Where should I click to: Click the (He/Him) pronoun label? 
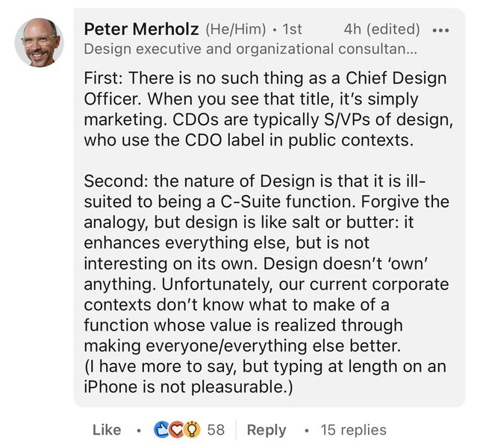pos(236,29)
